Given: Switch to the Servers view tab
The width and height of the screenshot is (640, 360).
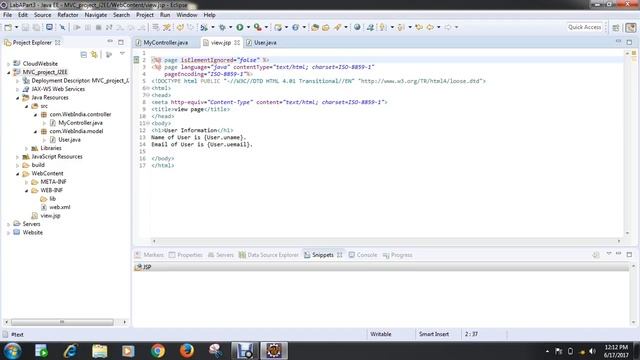Looking at the screenshot, I should [x=221, y=255].
